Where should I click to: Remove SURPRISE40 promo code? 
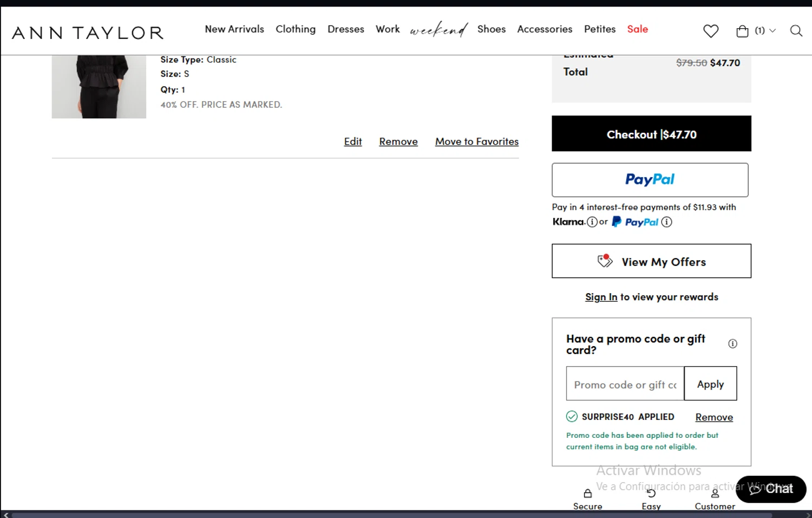click(714, 417)
